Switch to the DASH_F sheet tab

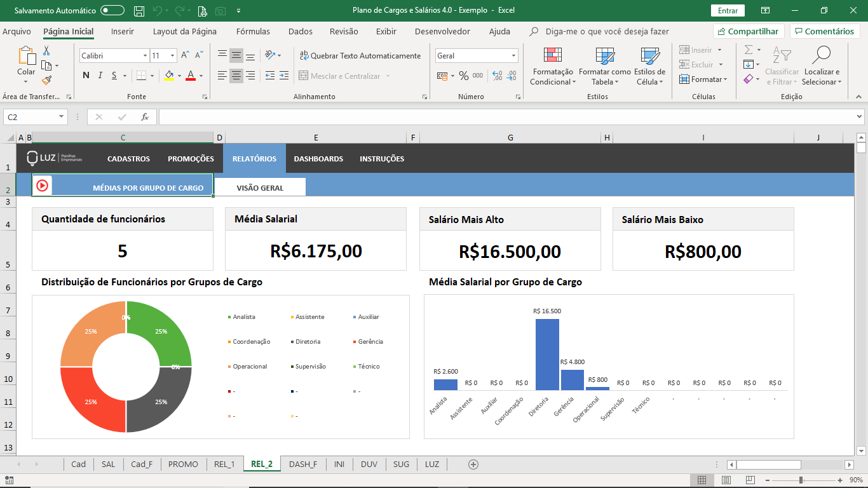pos(302,464)
